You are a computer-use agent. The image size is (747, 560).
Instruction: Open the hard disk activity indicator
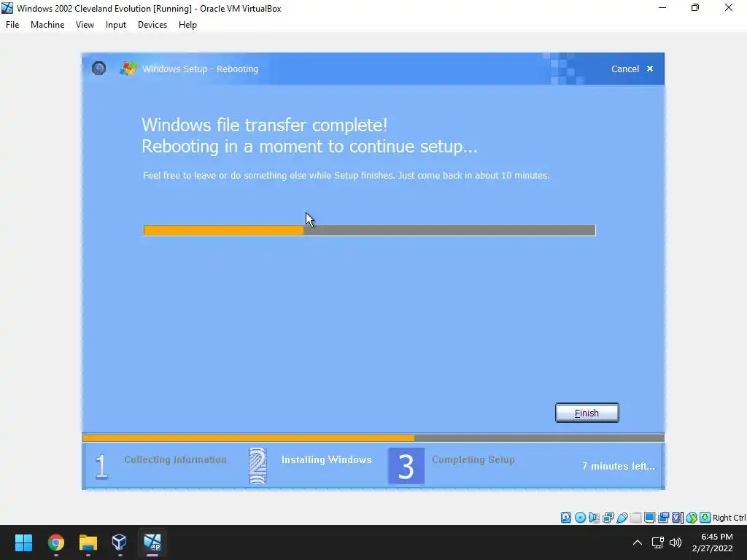point(565,517)
